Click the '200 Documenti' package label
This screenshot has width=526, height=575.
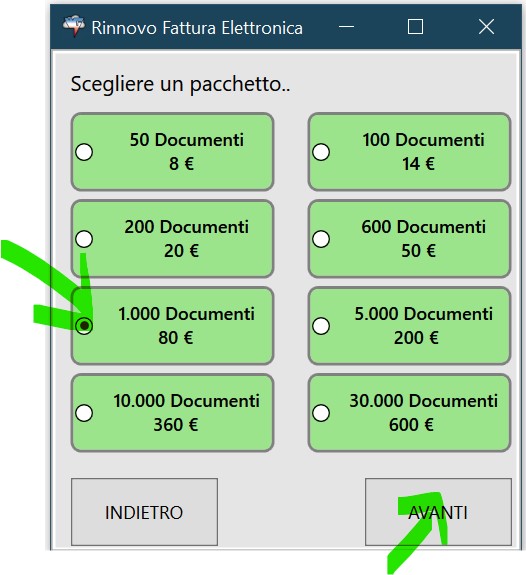187,227
